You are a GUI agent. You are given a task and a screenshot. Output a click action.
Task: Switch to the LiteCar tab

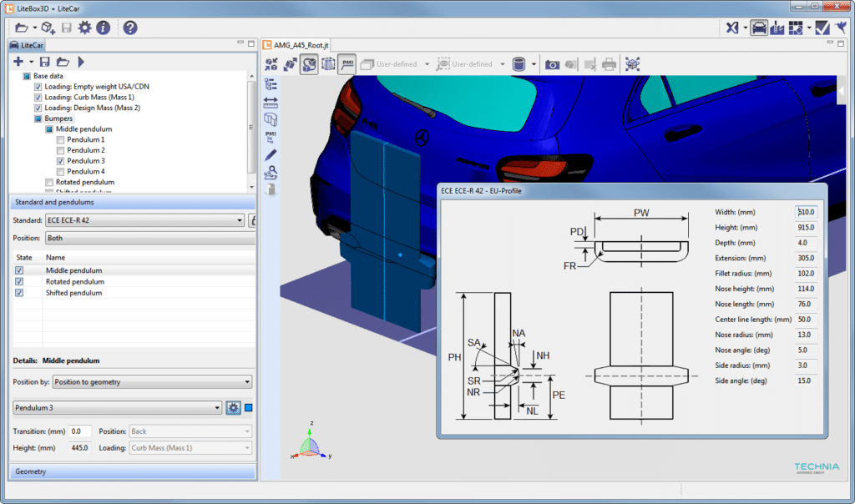tap(27, 45)
